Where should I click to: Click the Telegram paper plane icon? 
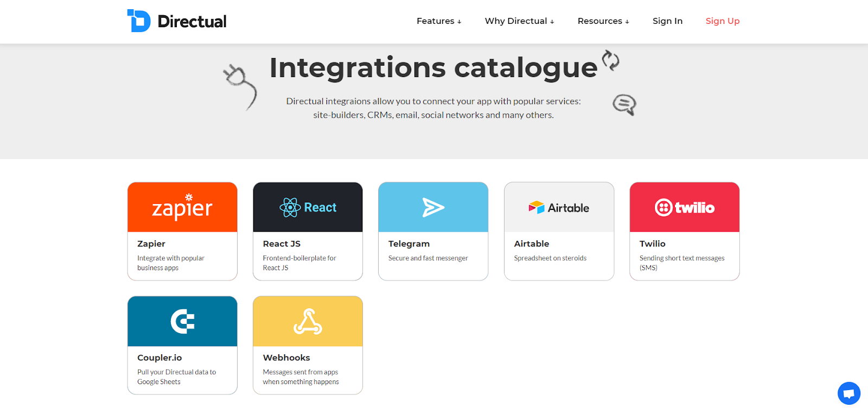[x=433, y=207]
